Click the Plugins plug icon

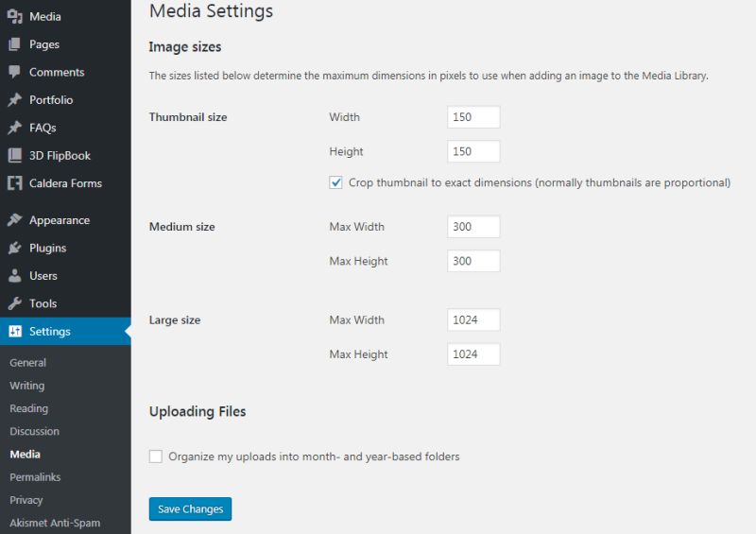pos(15,248)
